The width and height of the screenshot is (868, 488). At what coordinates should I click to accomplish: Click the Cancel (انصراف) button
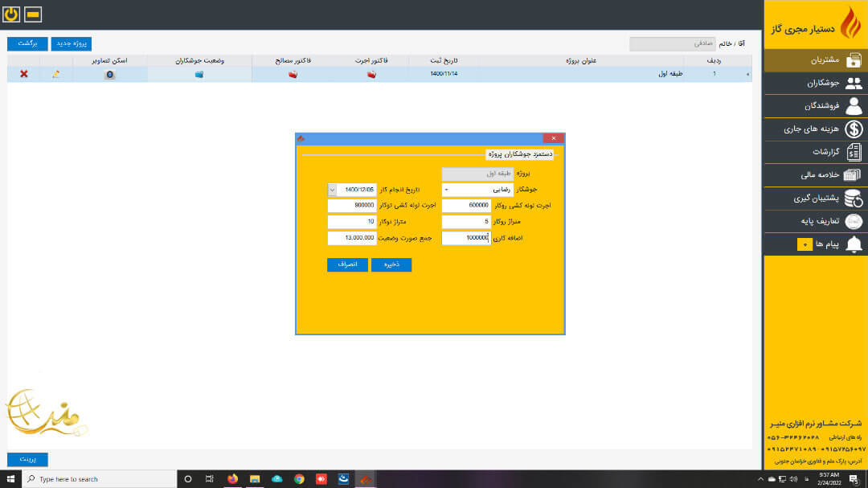click(347, 265)
